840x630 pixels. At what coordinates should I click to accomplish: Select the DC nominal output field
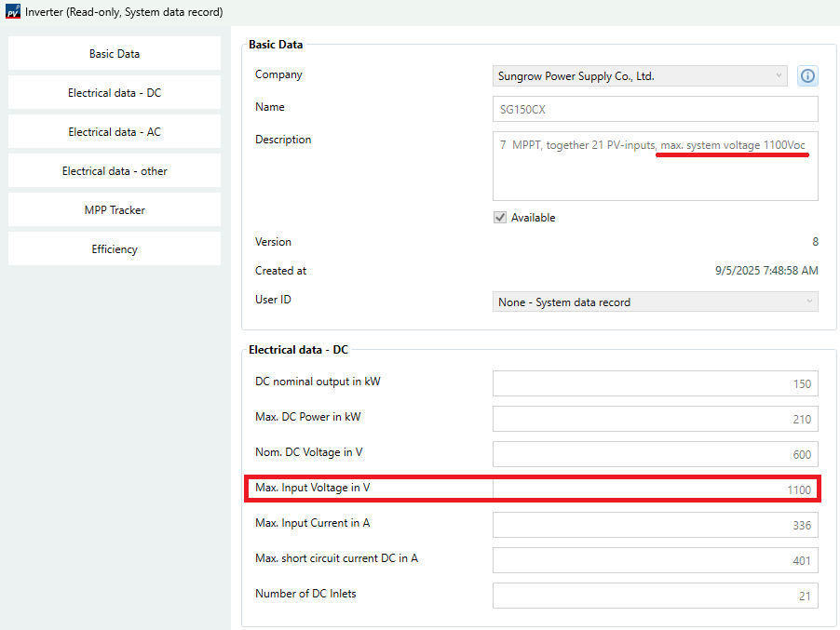coord(655,383)
